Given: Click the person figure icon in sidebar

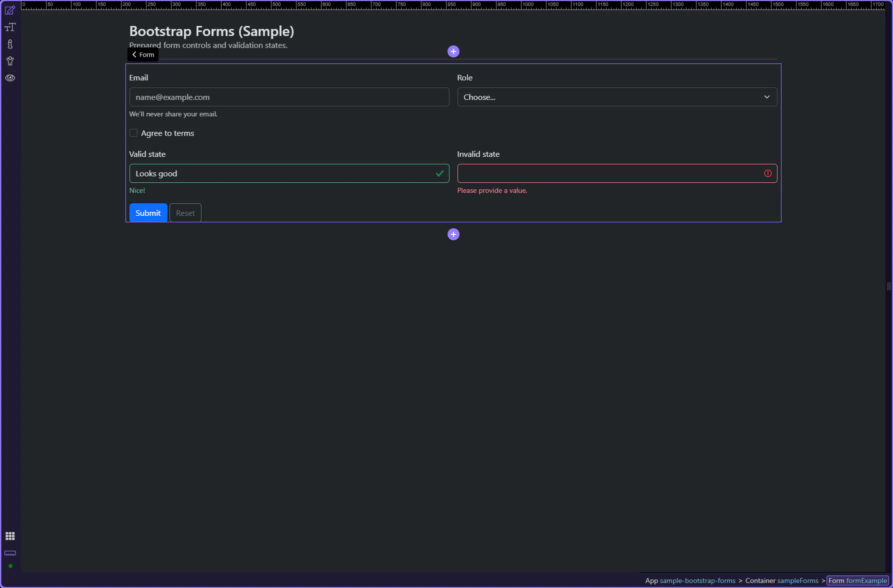Looking at the screenshot, I should (10, 61).
